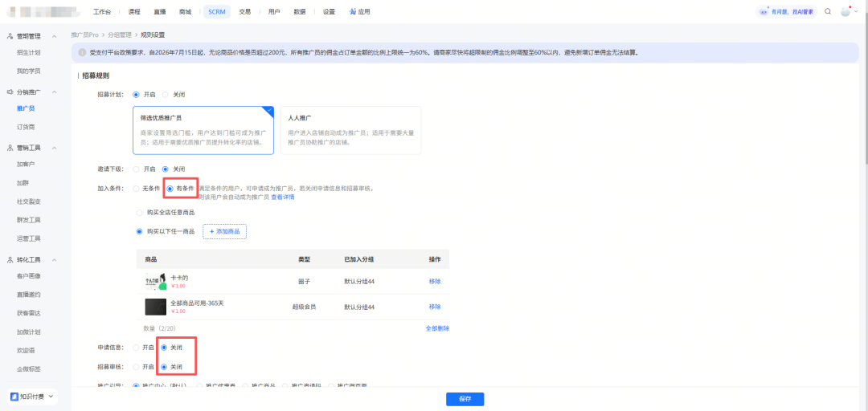The height and width of the screenshot is (411, 868).
Task: Click 移除 for the 全部商品可用-365天 row
Action: 435,307
